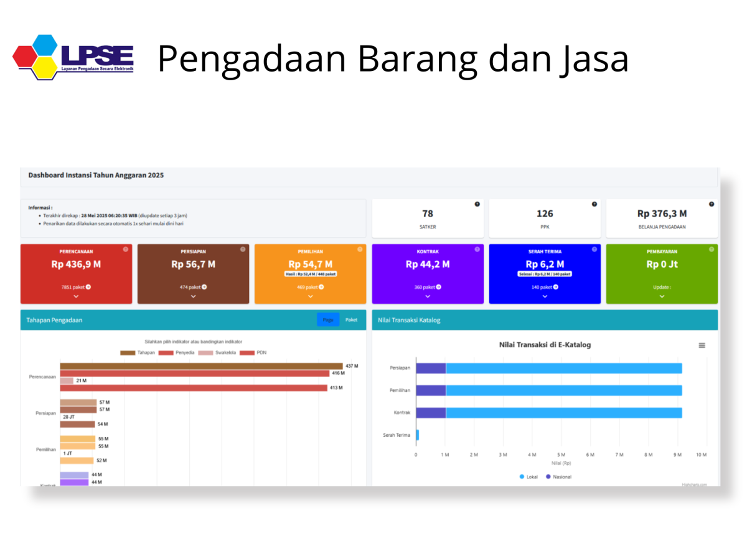Screen dimensions: 747x560
Task: Click the LPSE logo
Action: click(73, 58)
